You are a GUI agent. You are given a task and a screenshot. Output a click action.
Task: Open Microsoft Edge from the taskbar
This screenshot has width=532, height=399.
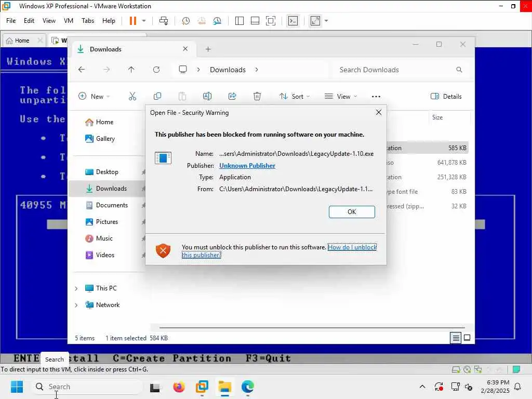(248, 387)
